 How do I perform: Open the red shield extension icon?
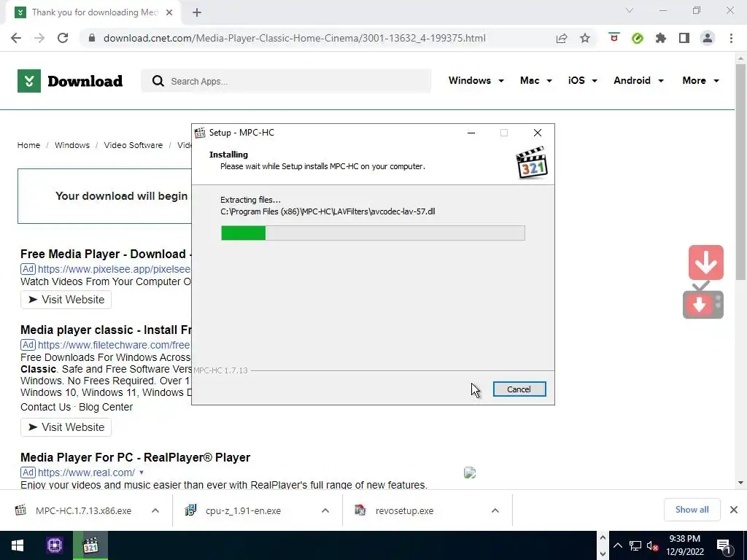pyautogui.click(x=614, y=38)
